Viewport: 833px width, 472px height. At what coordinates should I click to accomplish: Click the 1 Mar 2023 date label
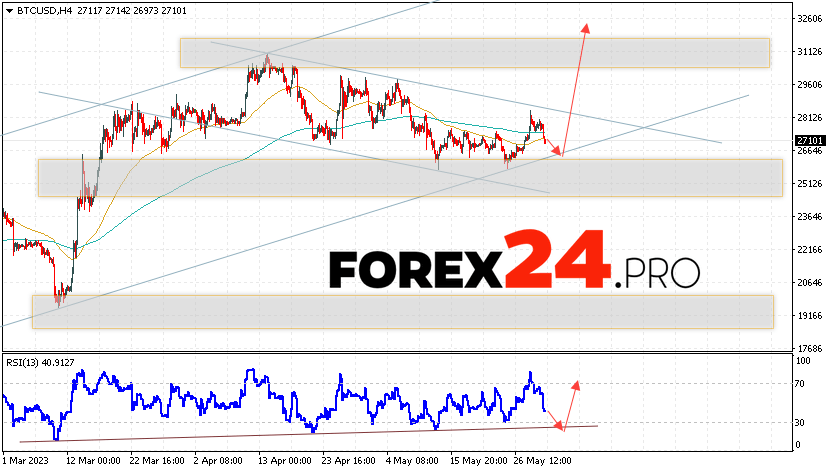pos(26,462)
